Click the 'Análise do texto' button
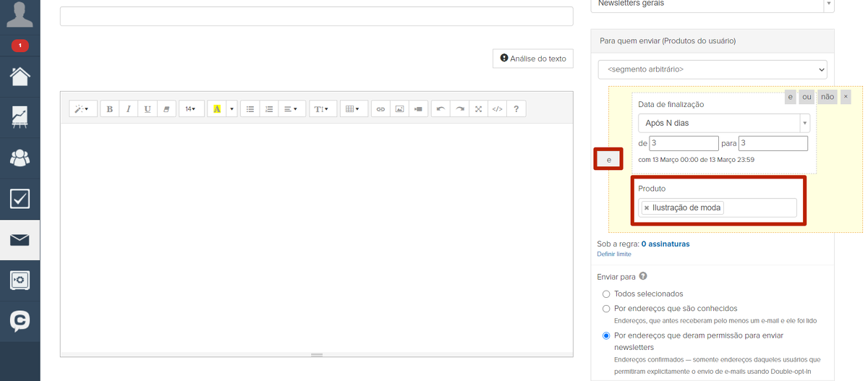 (533, 59)
